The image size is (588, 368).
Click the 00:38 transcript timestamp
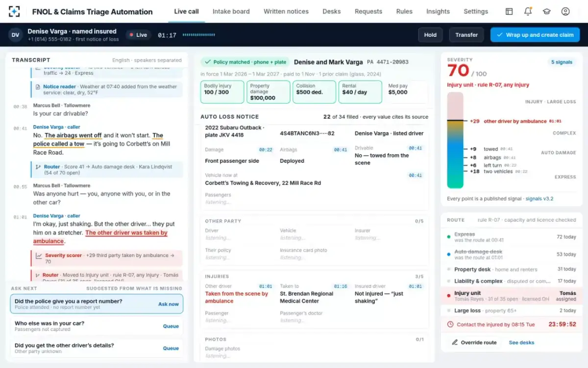click(x=20, y=106)
